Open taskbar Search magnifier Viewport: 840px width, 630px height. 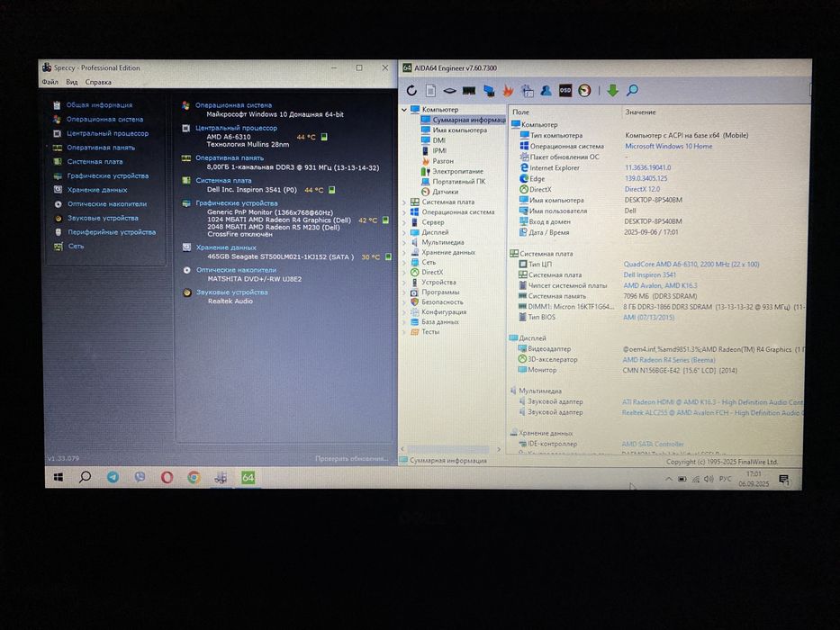(x=85, y=477)
